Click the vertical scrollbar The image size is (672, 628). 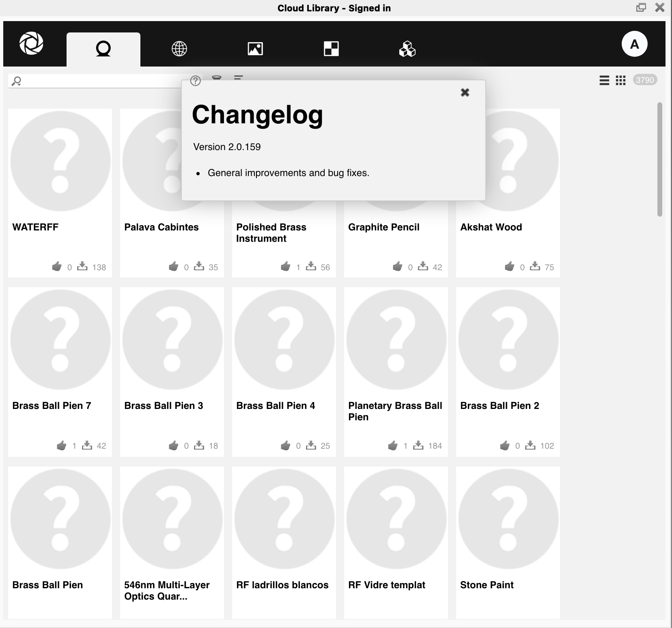coord(660,159)
